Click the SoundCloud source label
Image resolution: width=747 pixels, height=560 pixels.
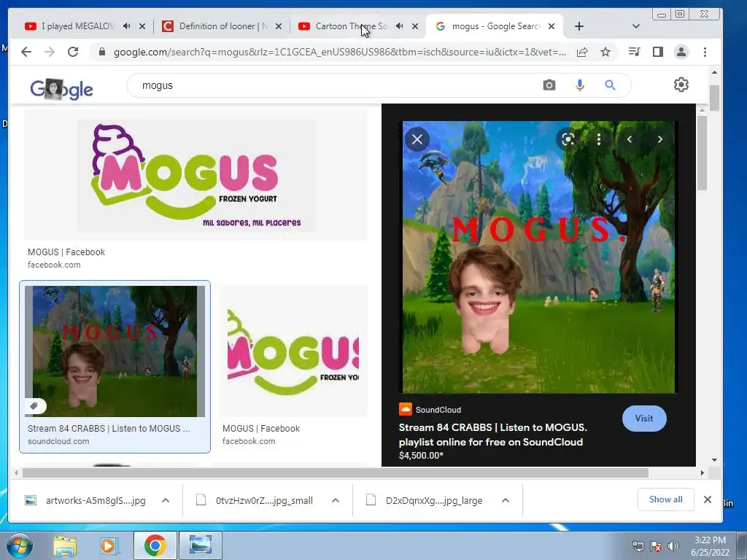point(438,410)
